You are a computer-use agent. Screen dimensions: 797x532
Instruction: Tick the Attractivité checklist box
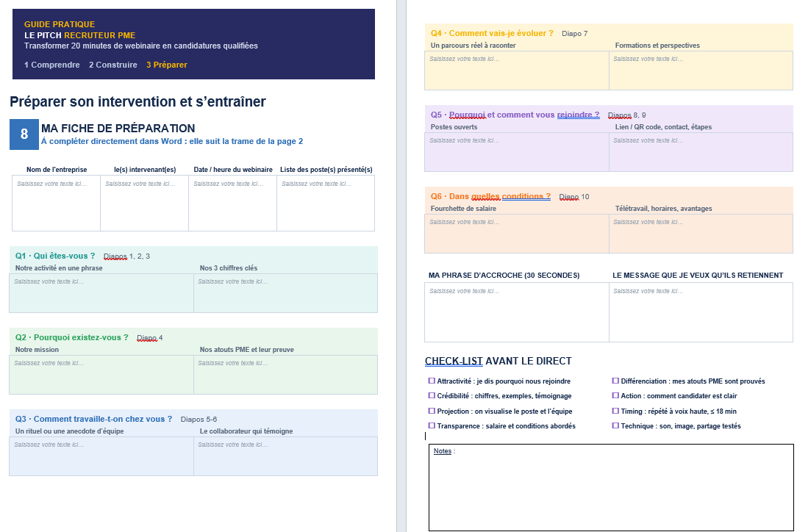click(432, 381)
